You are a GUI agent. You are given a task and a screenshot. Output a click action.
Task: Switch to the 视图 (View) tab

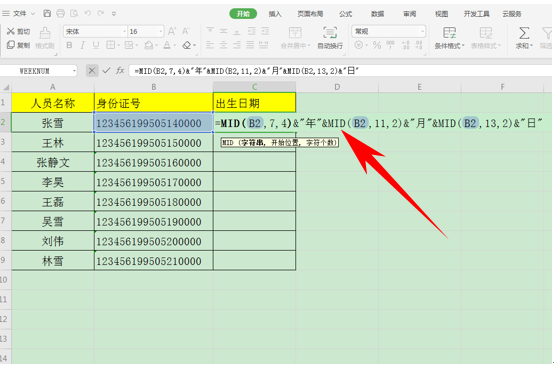tap(441, 14)
